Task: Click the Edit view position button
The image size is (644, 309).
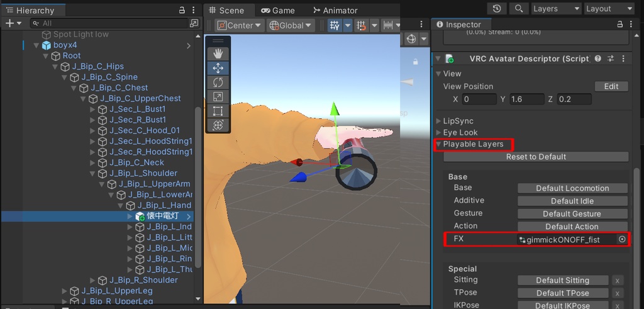Action: [x=611, y=86]
